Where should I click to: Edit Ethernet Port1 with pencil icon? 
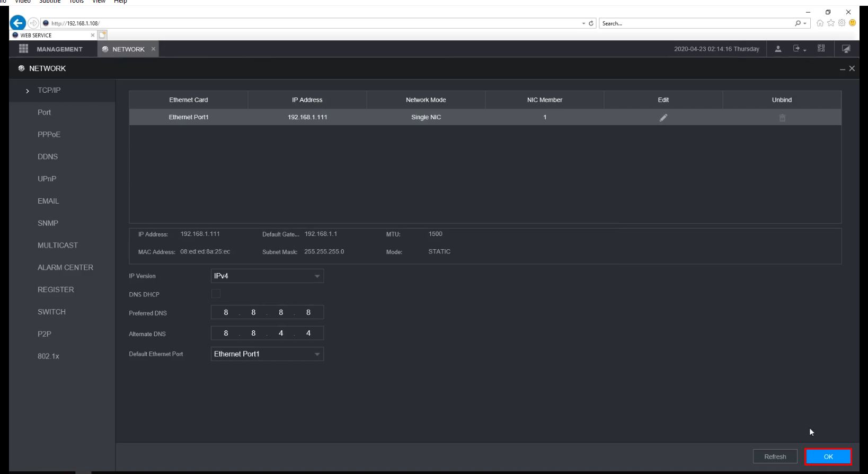click(x=663, y=118)
